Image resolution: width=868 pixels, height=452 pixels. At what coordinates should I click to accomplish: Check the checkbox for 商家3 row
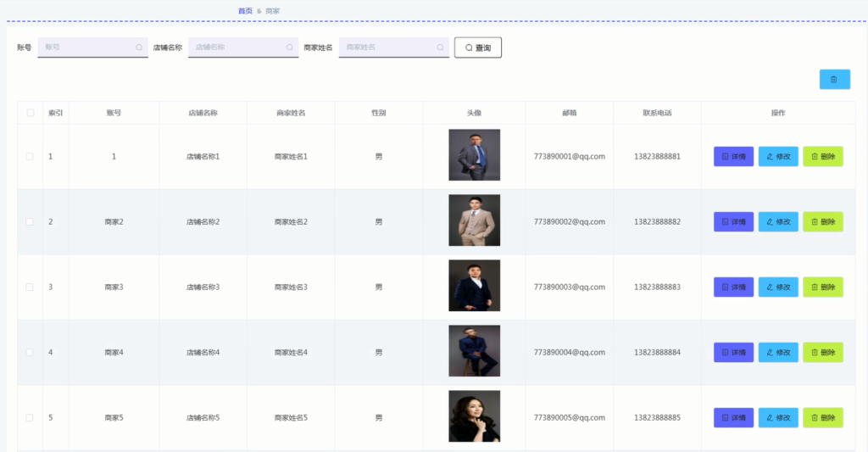pos(30,287)
